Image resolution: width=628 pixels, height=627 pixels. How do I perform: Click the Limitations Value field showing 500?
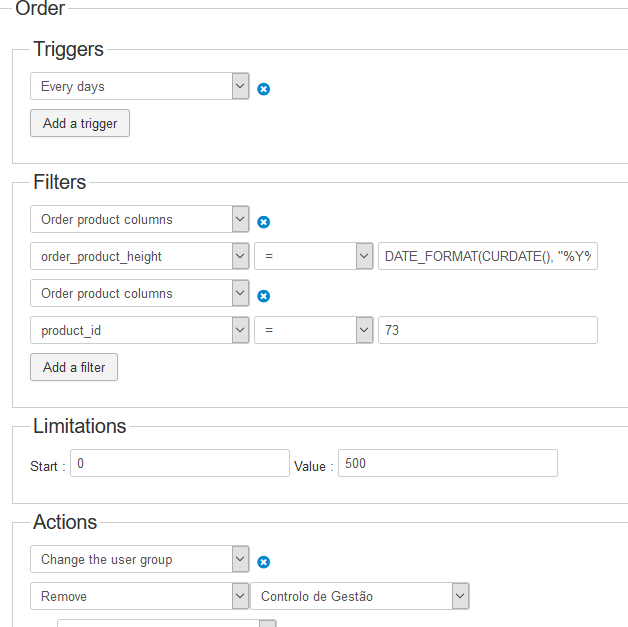(x=448, y=464)
